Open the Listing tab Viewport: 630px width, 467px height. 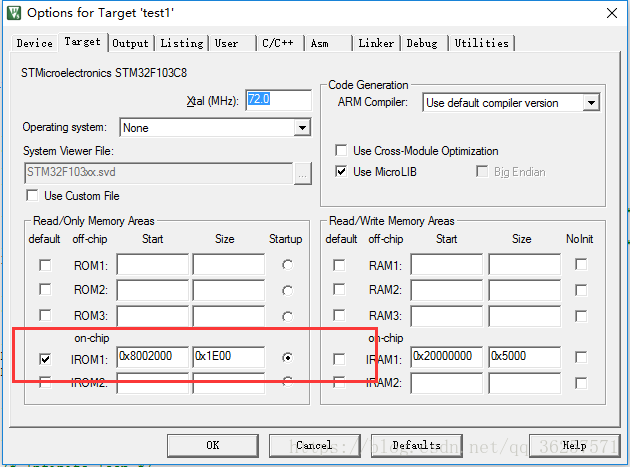[x=182, y=43]
